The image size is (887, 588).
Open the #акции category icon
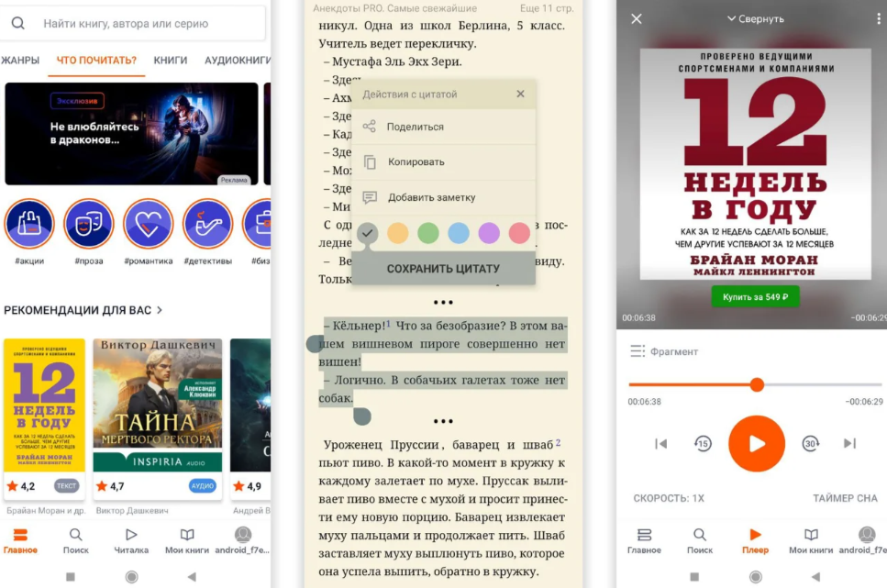coord(29,224)
